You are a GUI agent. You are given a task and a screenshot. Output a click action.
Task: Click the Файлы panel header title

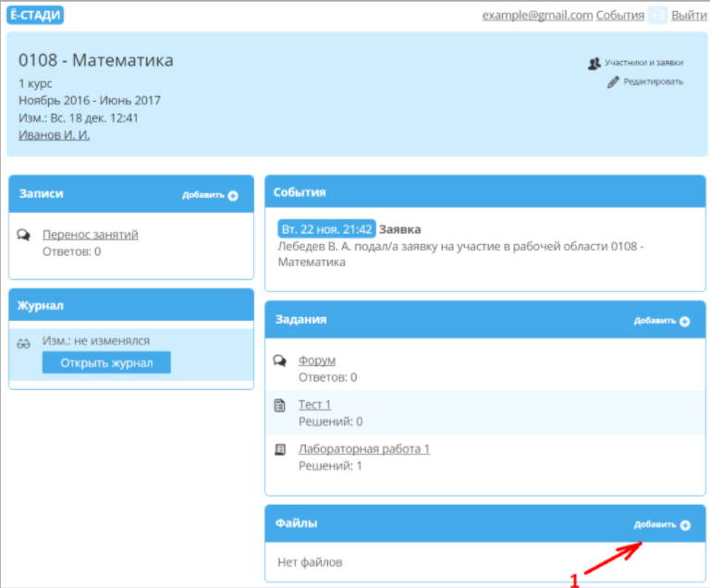(x=296, y=523)
